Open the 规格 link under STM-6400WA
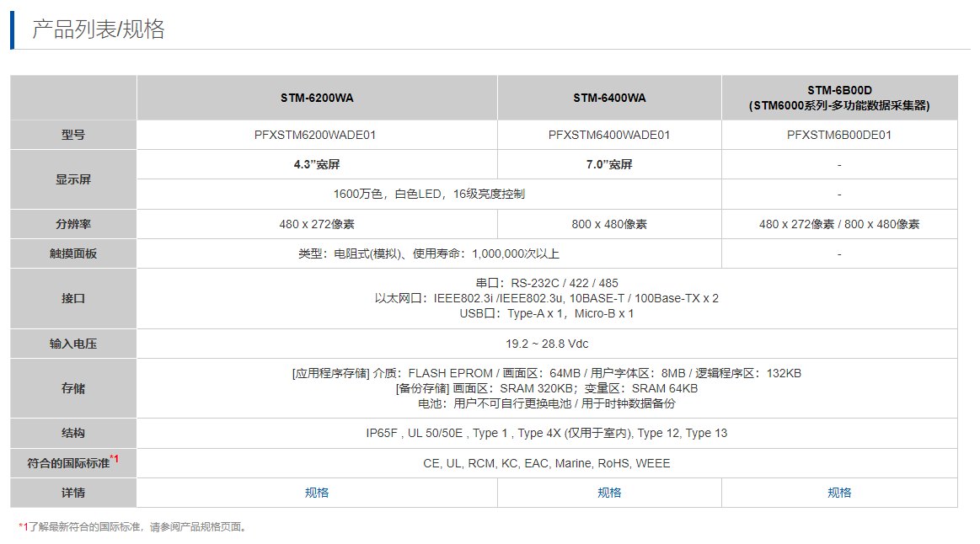Viewport: 980px width, 544px height. point(609,493)
